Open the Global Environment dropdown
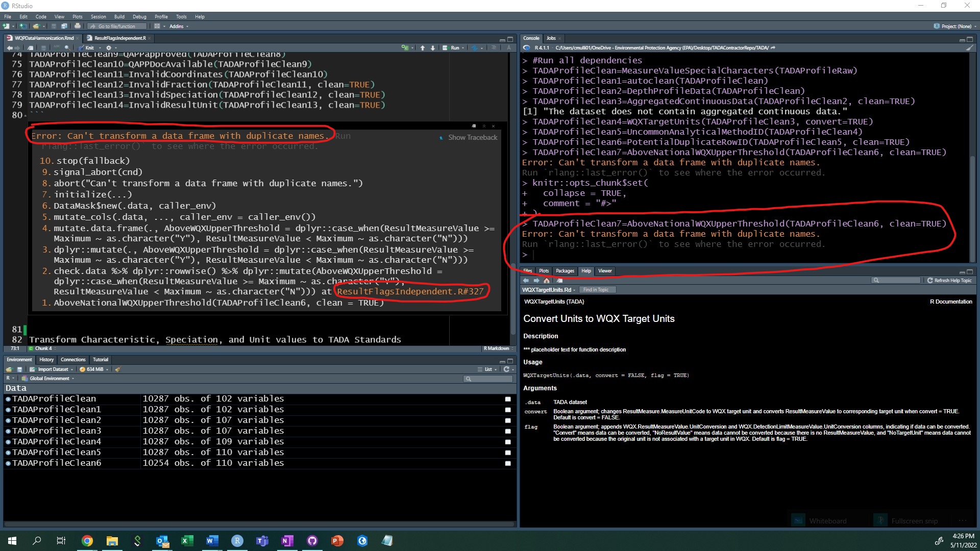Viewport: 980px width, 551px height. point(48,379)
